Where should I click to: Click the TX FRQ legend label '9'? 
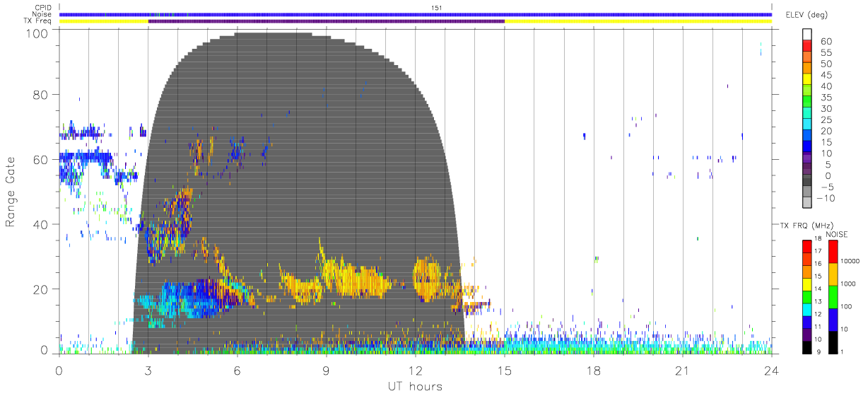point(820,351)
